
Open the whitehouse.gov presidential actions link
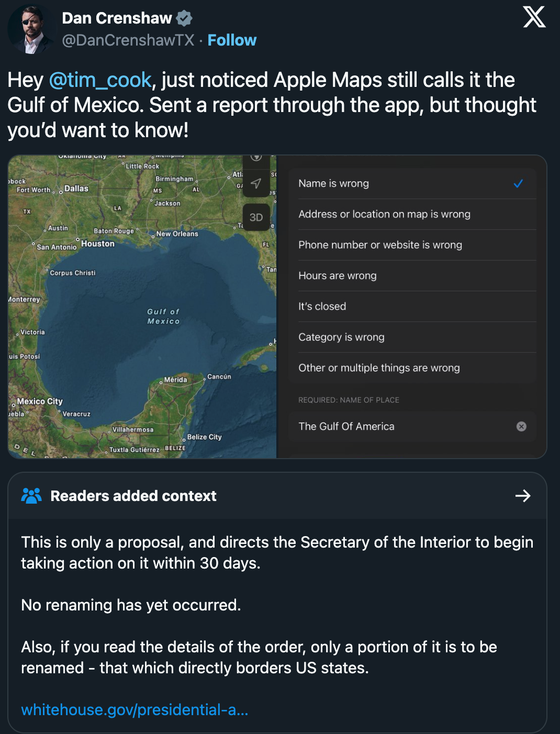135,710
